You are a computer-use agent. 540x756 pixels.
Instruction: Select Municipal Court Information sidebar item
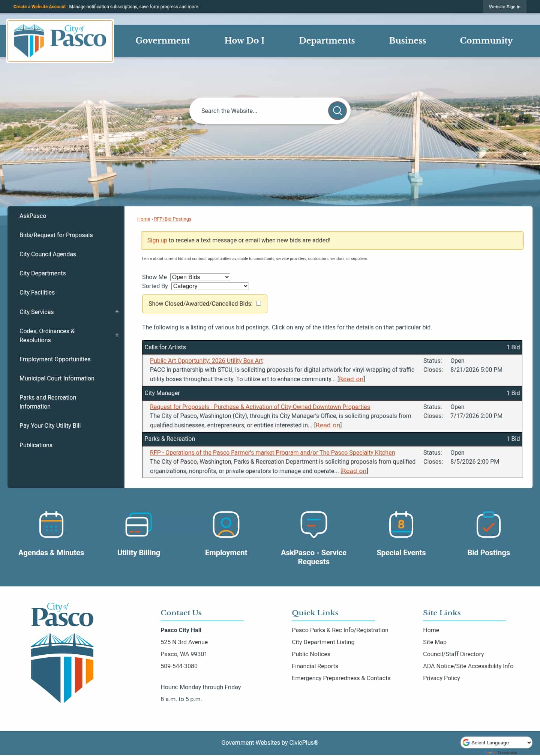(x=57, y=378)
